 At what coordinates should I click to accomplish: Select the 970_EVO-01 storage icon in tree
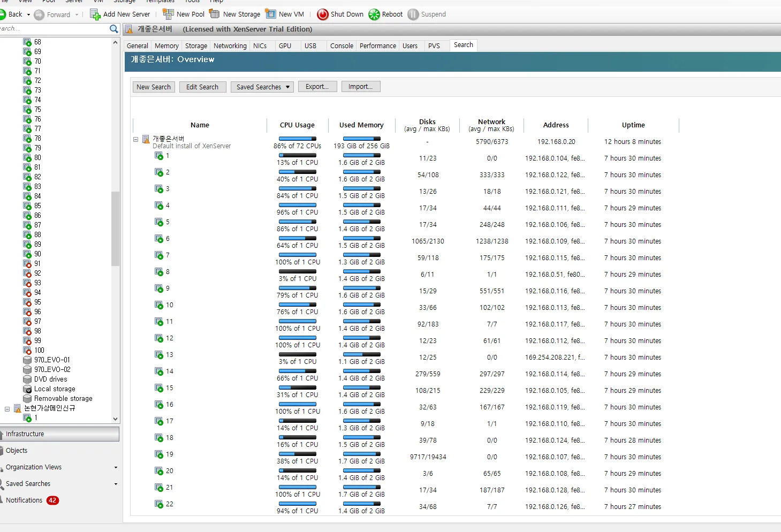(x=28, y=360)
